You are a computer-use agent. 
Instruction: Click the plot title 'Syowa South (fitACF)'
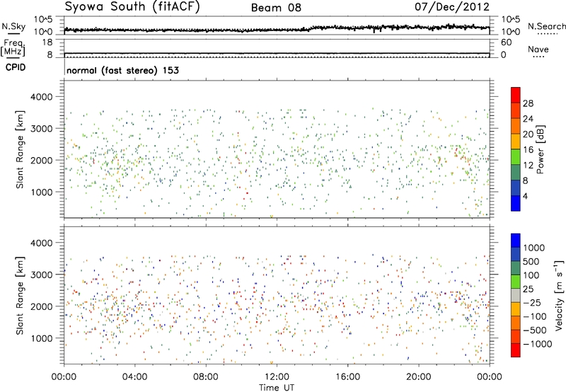[132, 6]
